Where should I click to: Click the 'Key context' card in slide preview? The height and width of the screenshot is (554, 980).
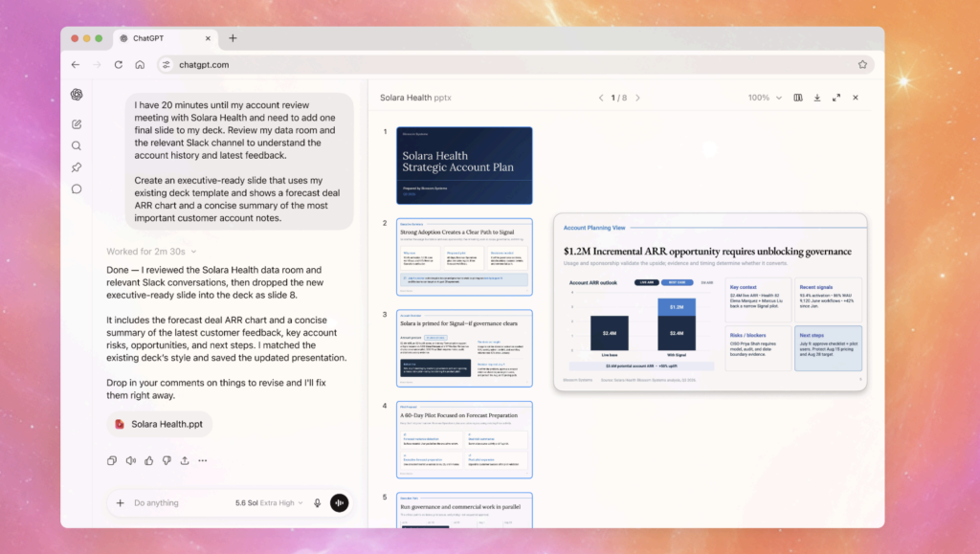(758, 300)
